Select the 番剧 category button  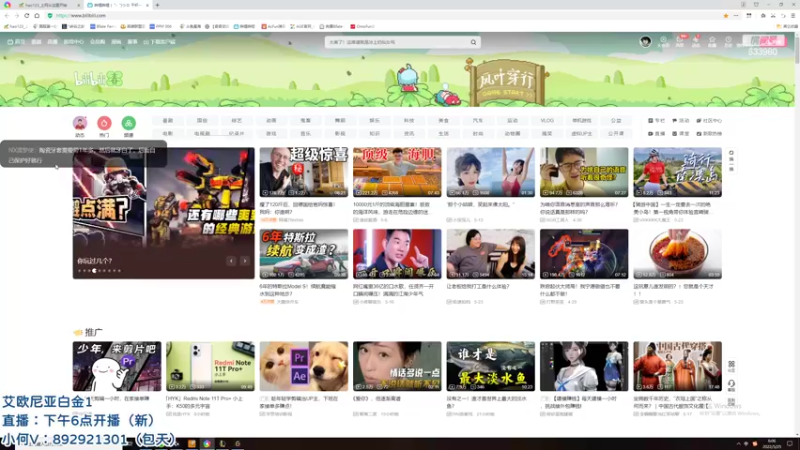pos(168,121)
